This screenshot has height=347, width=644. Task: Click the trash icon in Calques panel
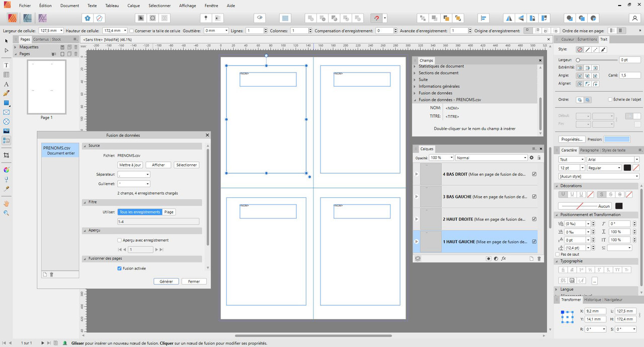pos(539,258)
